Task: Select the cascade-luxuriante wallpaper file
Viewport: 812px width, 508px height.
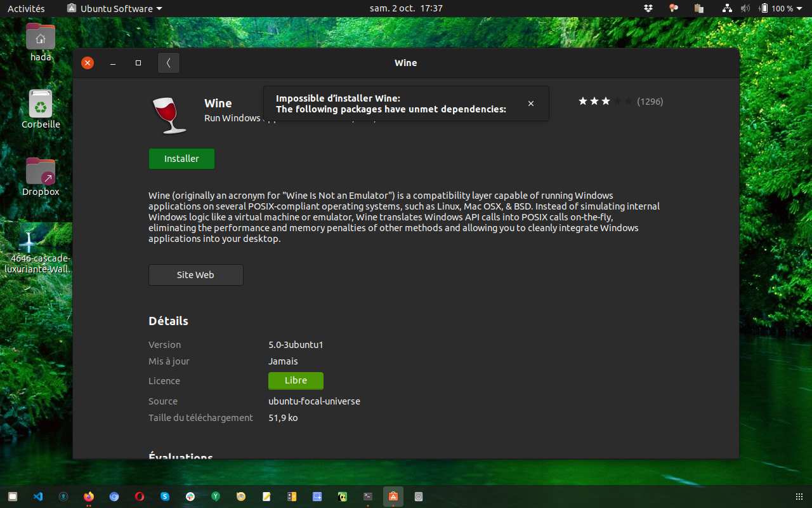Action: click(x=37, y=248)
